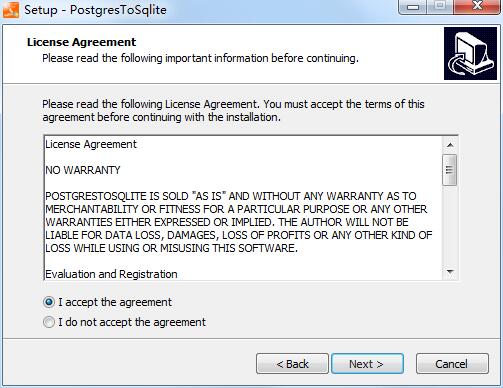Viewport: 503px width, 388px height.
Task: Close the setup window
Action: [477, 7]
